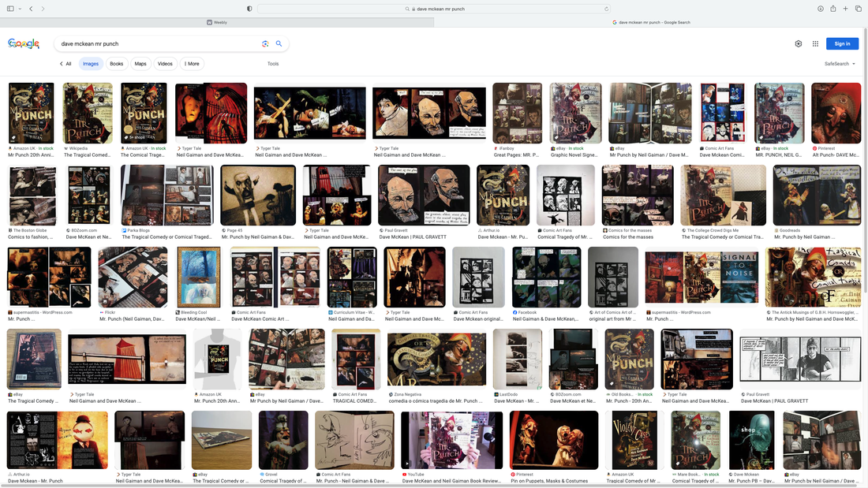Open the Zona Negativa comedia thumbnail
The height and width of the screenshot is (488, 868).
click(437, 357)
